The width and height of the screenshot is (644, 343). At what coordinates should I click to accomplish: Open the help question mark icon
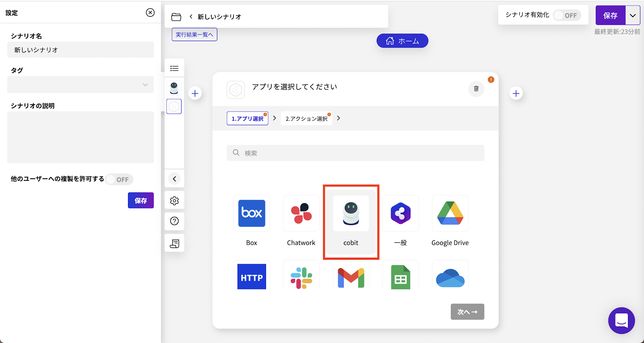click(174, 221)
